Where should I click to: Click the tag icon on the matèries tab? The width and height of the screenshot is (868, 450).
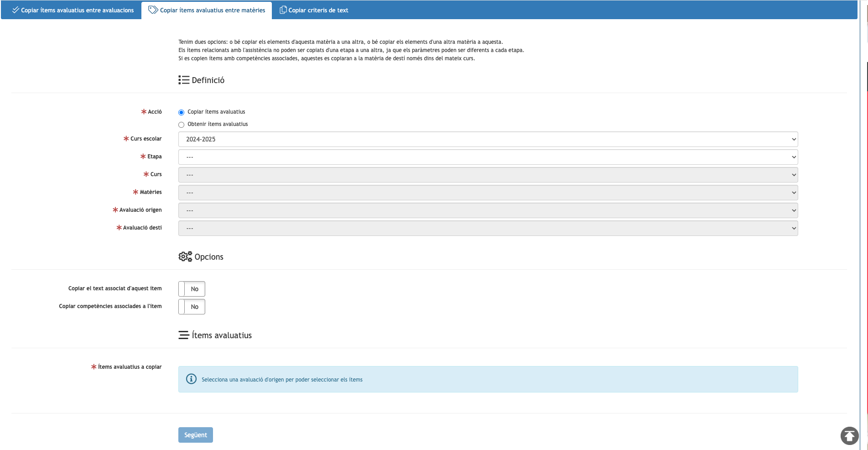(x=153, y=10)
